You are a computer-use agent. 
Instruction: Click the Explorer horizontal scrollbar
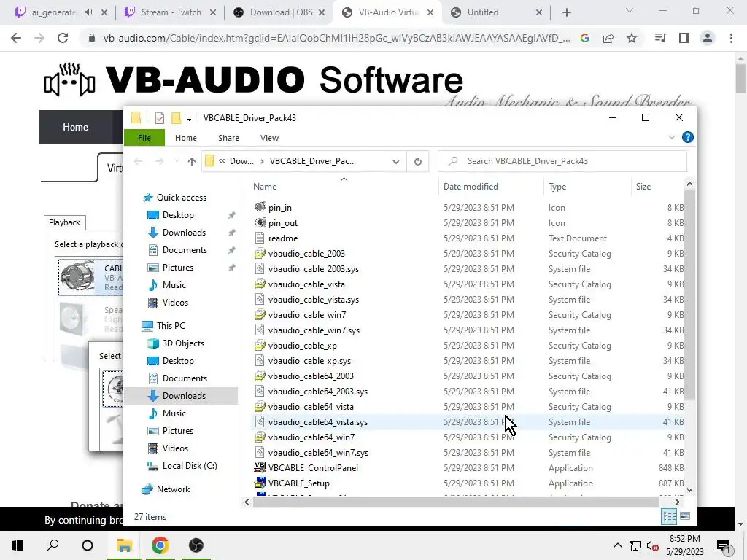[x=456, y=502]
